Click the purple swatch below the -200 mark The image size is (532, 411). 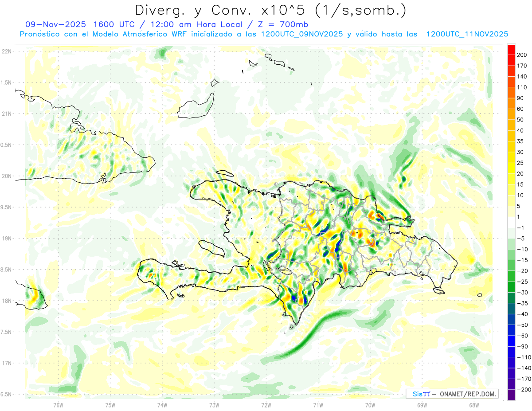pyautogui.click(x=511, y=395)
